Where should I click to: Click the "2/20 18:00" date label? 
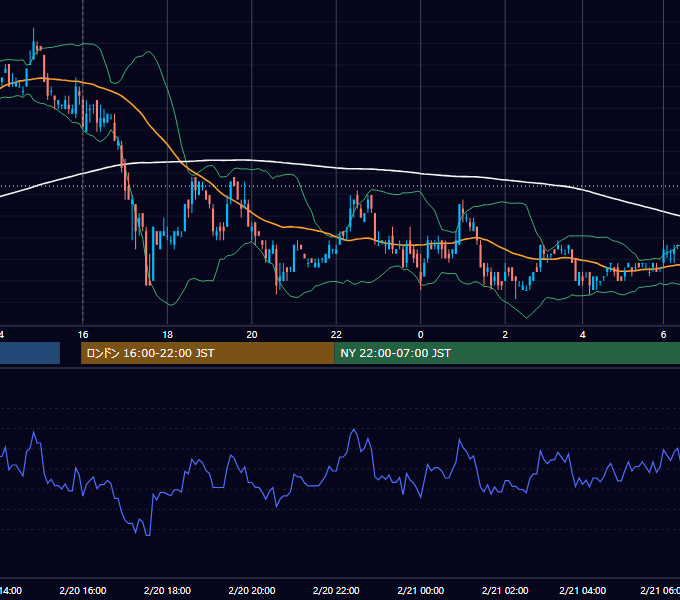coord(167,590)
